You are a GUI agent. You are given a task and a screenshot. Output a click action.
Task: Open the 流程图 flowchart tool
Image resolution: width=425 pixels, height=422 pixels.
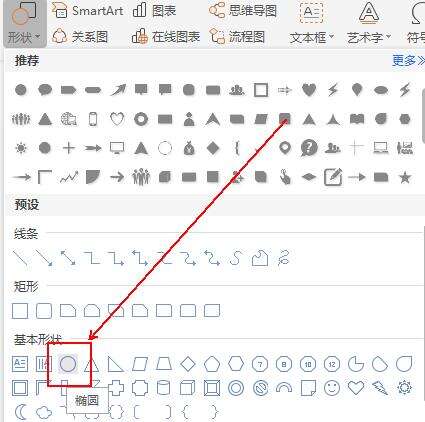click(x=237, y=36)
